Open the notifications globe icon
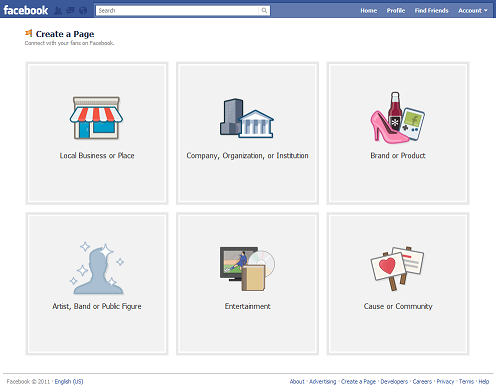496x390 pixels. [83, 11]
